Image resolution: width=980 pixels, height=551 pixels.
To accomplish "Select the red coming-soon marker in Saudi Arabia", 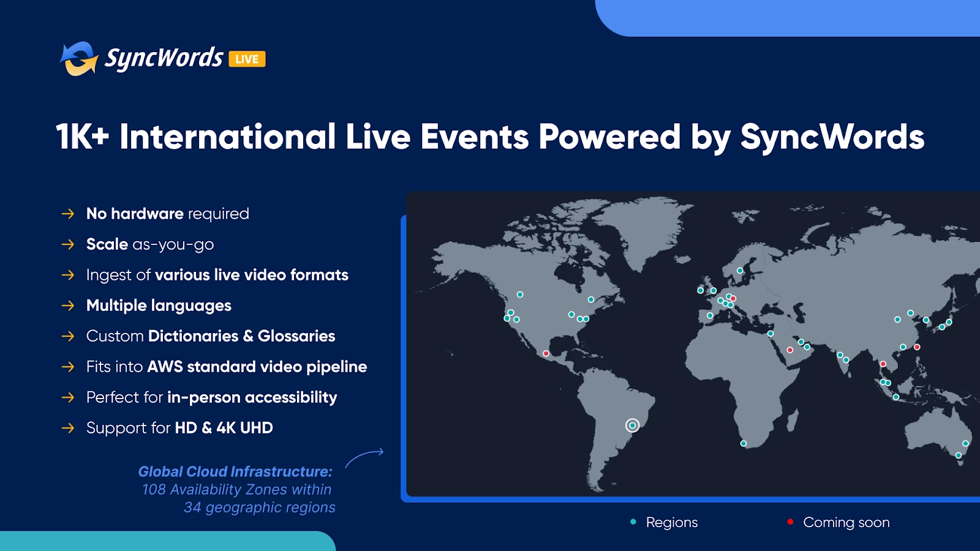I will (x=790, y=350).
